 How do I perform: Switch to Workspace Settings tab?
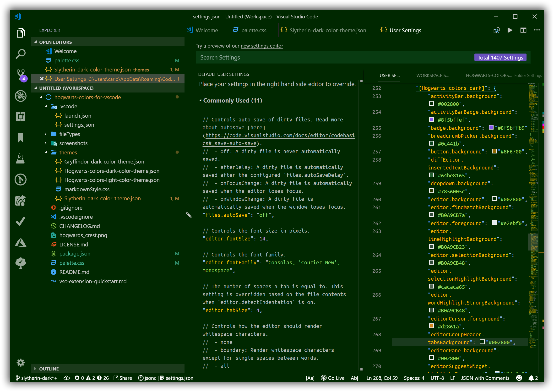coord(433,75)
